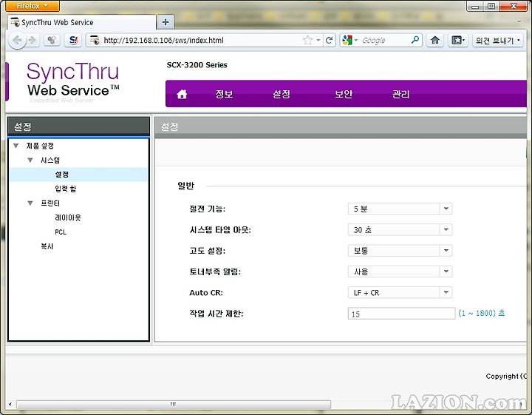Open the 정보 menu
This screenshot has height=415, width=532.
tap(224, 94)
